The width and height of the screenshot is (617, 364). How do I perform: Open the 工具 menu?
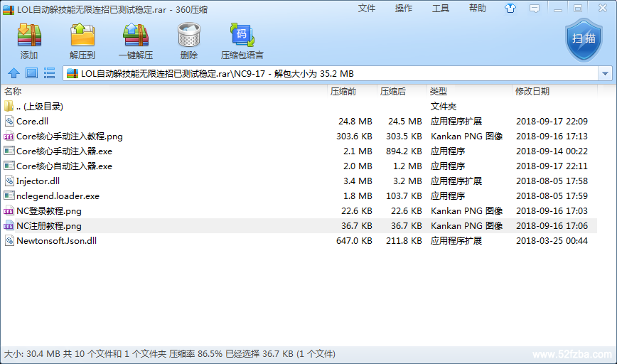(440, 9)
